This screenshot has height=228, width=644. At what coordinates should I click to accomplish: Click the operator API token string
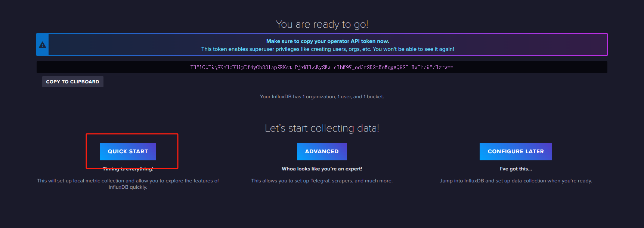pyautogui.click(x=322, y=67)
